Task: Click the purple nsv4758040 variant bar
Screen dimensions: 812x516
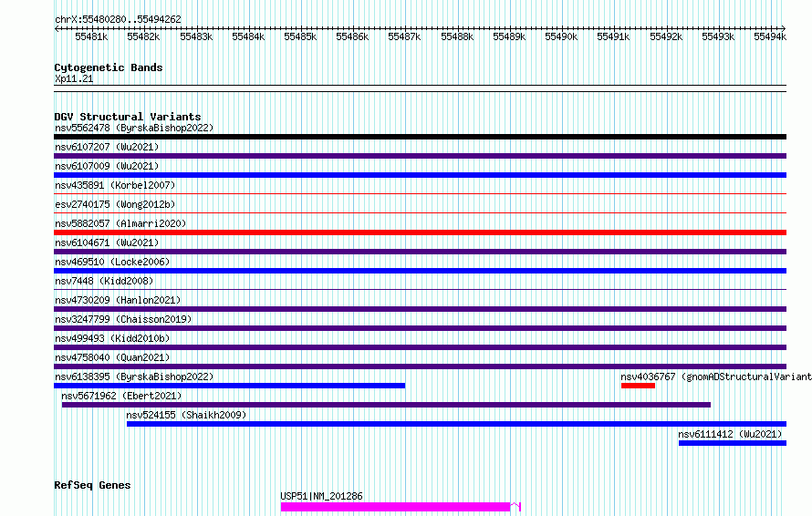Action: tap(420, 366)
